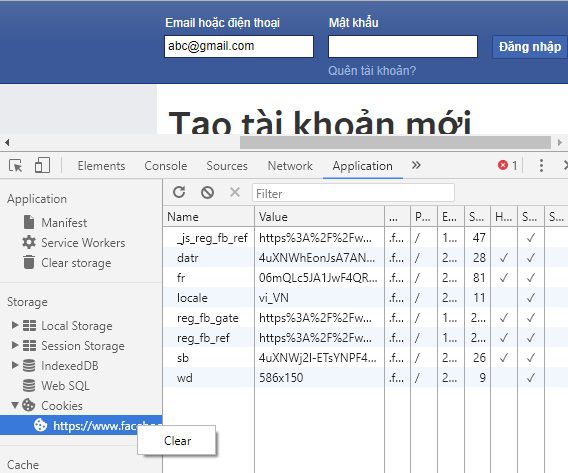Select the _js_reg_fb_ref cookie row
Image resolution: width=568 pixels, height=473 pixels.
click(366, 238)
